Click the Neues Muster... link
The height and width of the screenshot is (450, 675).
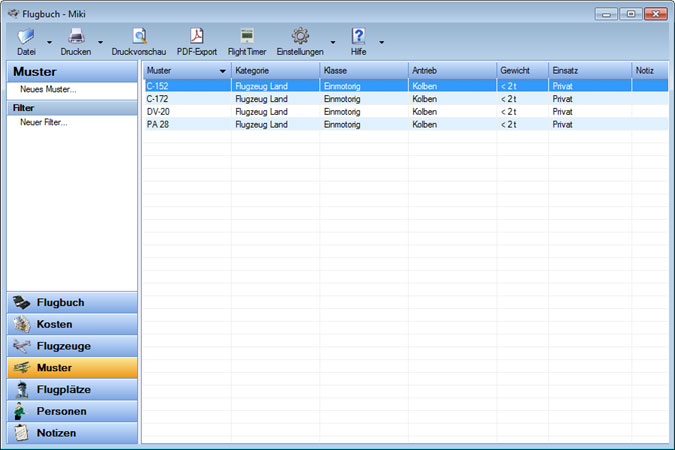(x=48, y=90)
